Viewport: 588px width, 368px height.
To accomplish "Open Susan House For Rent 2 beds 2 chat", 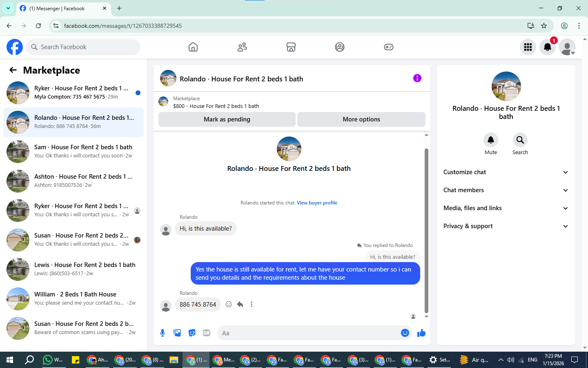I will (x=73, y=240).
